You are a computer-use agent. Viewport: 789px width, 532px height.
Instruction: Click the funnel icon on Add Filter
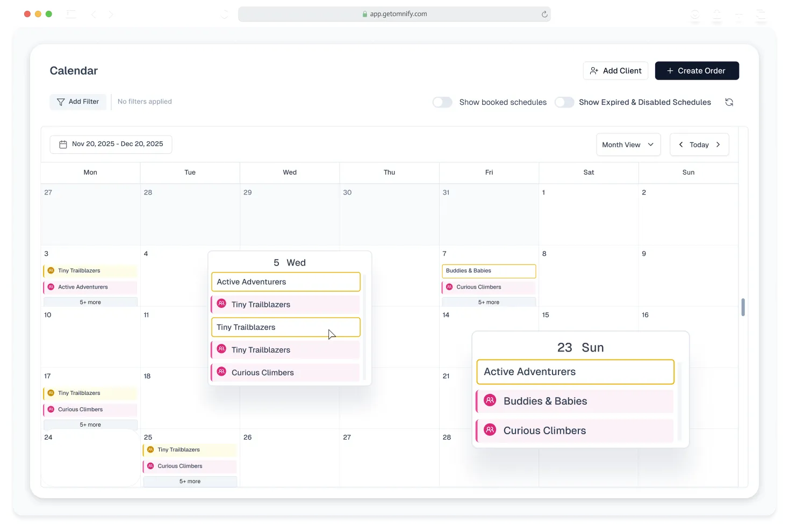pos(61,102)
